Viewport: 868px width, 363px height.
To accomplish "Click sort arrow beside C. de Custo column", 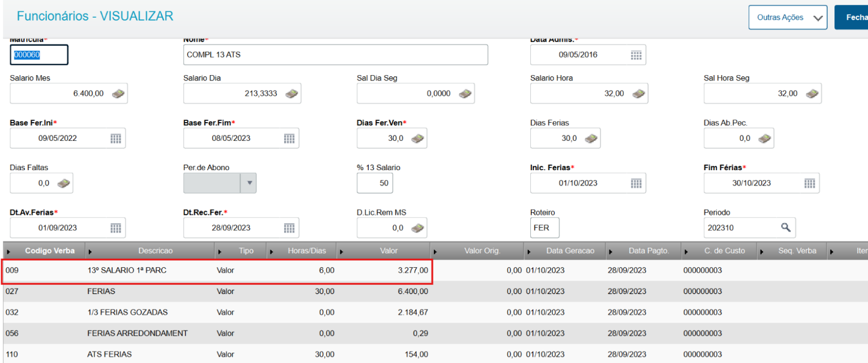I will coord(686,251).
